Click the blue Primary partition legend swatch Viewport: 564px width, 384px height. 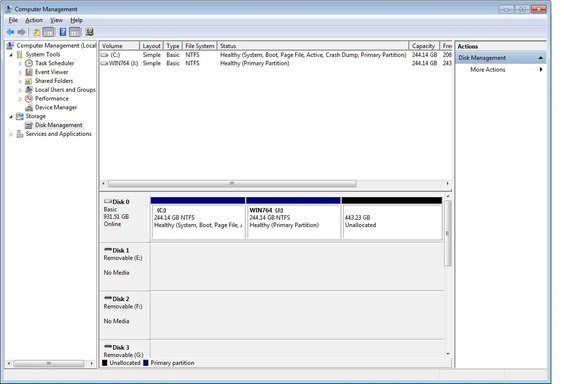146,363
